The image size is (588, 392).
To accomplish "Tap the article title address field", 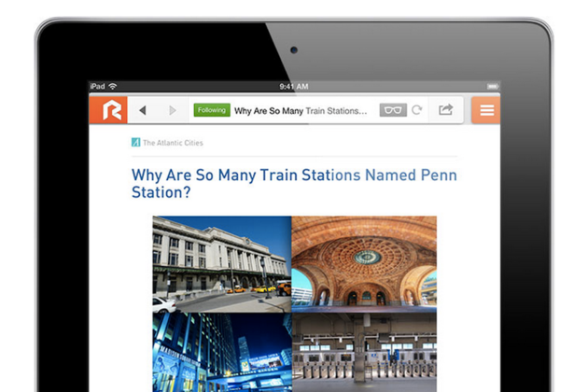I will coord(301,110).
